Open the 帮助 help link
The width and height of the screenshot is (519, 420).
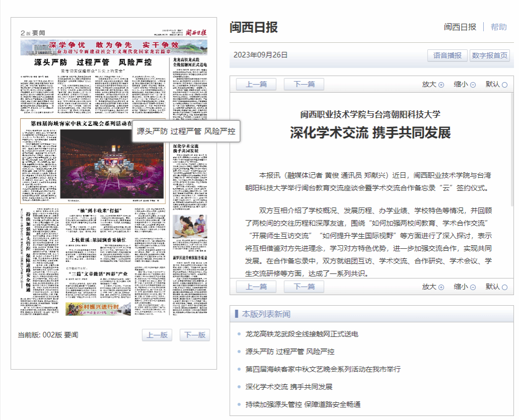[x=498, y=27]
